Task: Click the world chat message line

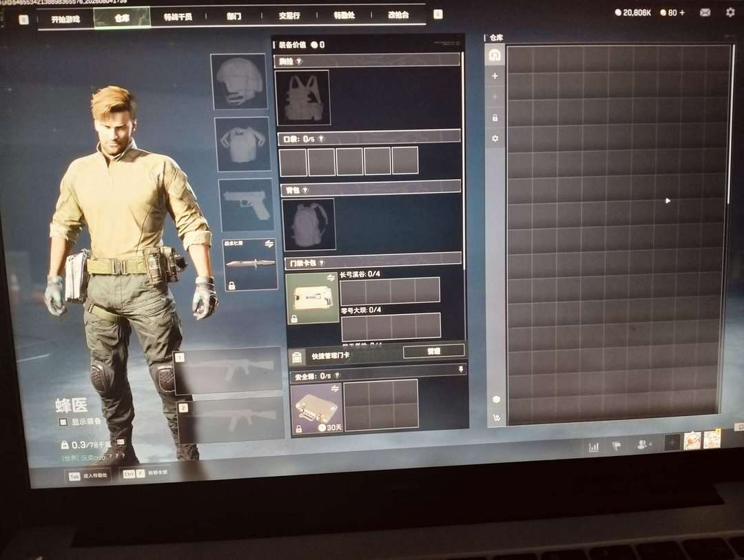Action: 94,458
